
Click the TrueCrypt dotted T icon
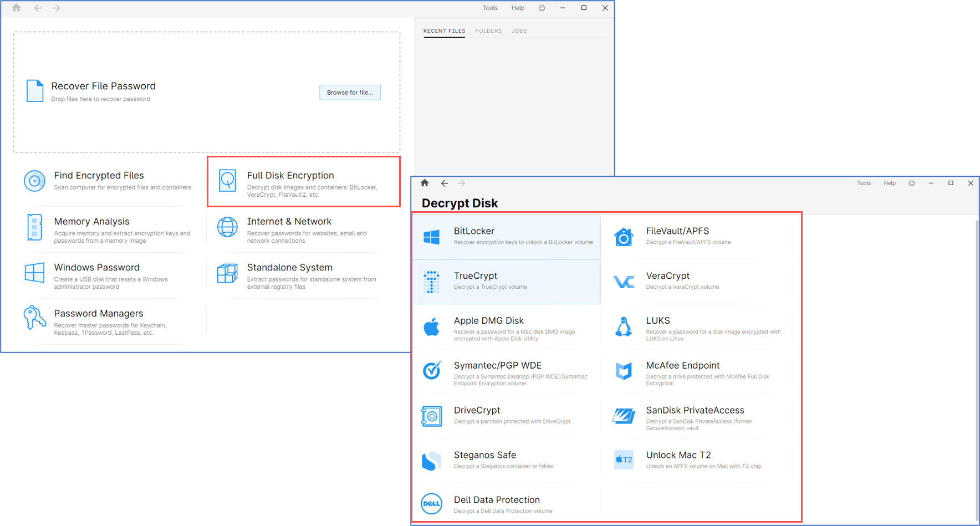[432, 282]
